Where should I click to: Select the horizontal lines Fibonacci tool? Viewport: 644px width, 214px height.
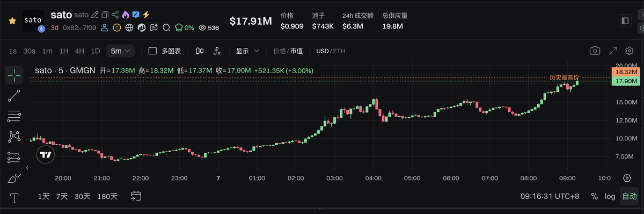pyautogui.click(x=14, y=116)
